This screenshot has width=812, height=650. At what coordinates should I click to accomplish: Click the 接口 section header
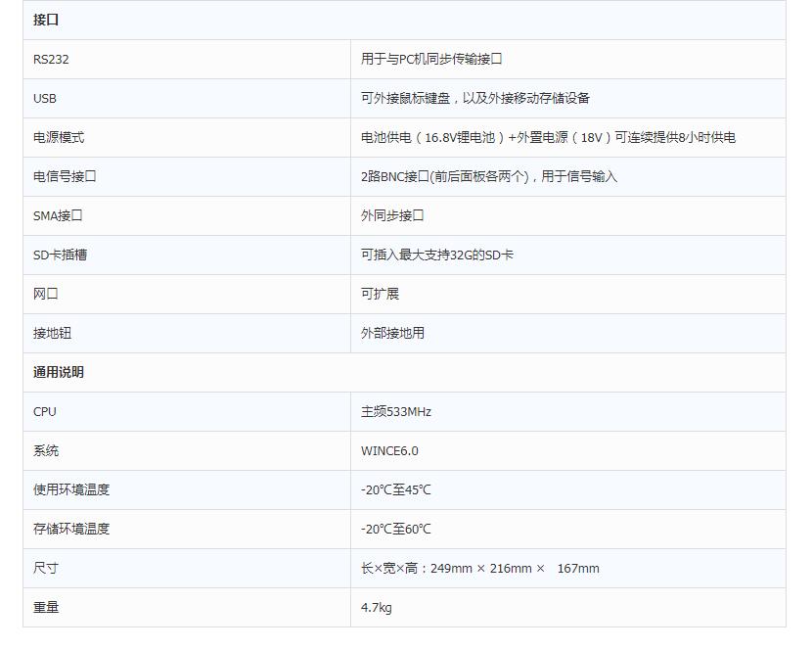[46, 20]
